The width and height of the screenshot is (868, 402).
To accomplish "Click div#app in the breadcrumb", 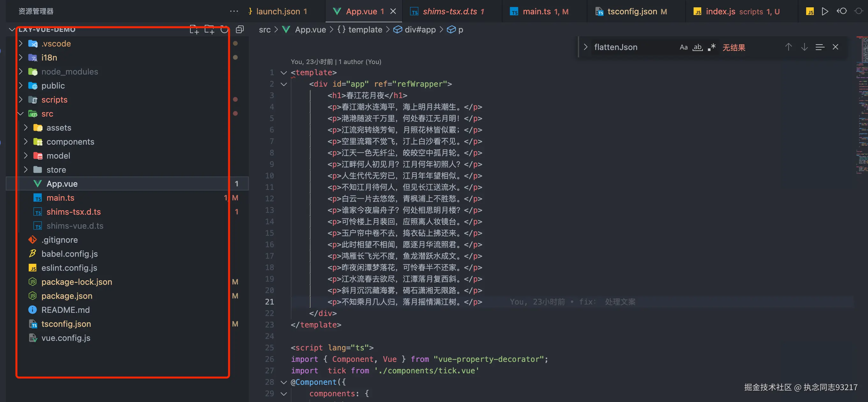I will click(420, 30).
